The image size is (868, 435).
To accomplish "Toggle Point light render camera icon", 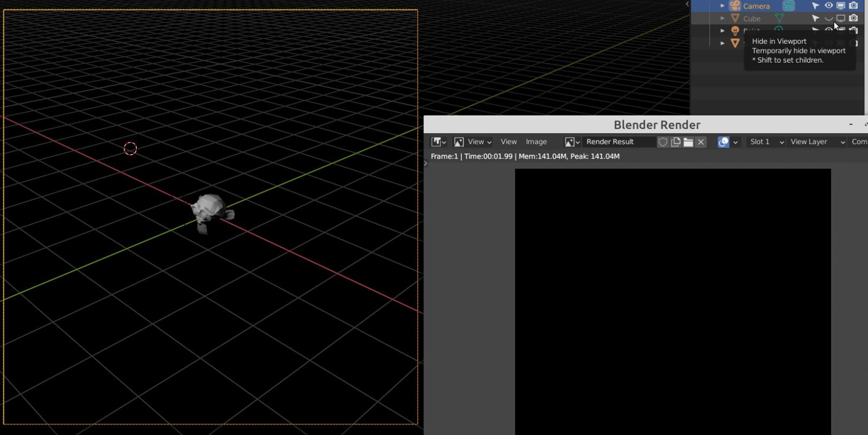I will click(x=854, y=30).
